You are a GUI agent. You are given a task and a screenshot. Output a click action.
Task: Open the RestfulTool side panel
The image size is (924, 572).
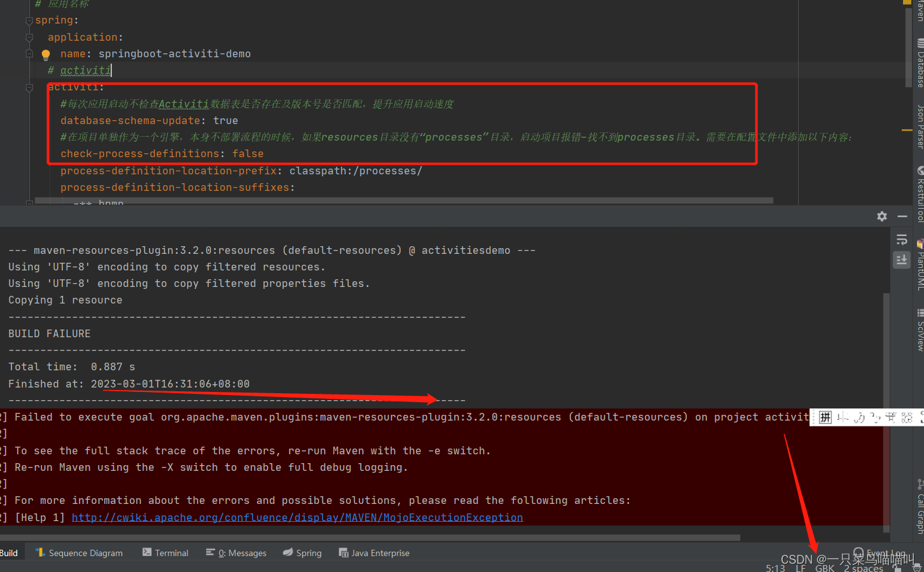click(920, 194)
